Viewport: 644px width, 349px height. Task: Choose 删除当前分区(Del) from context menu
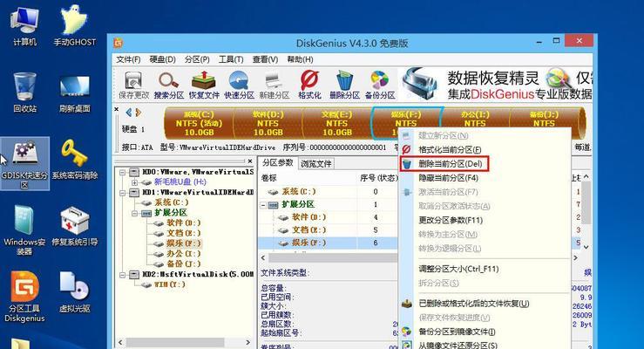[x=450, y=164]
